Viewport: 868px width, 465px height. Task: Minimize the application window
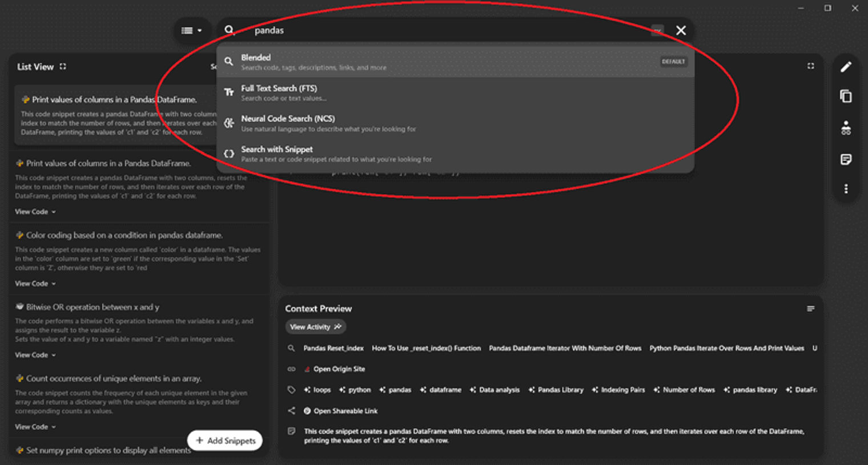click(801, 8)
